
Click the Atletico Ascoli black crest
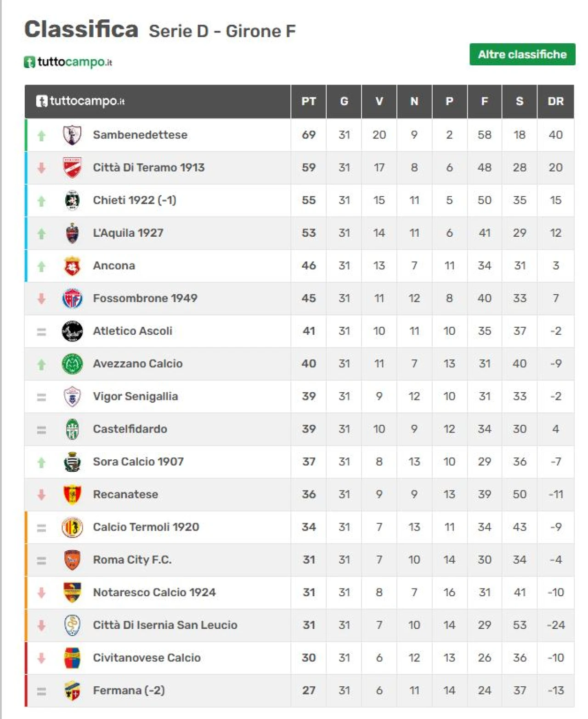[x=72, y=331]
